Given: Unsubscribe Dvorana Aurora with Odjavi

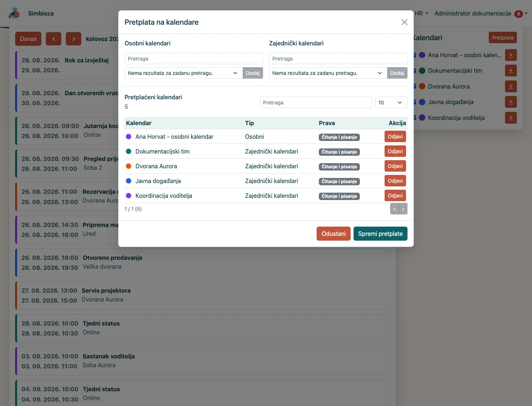Looking at the screenshot, I should (x=395, y=166).
